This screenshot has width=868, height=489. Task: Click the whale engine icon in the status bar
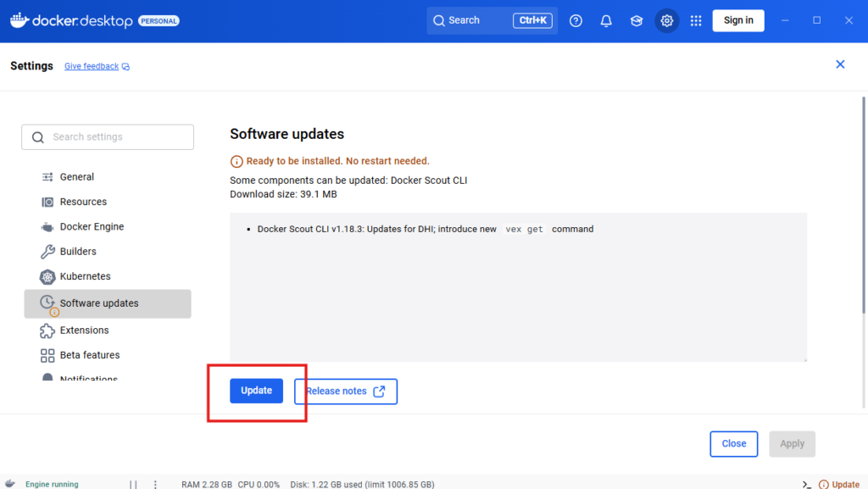[x=10, y=483]
